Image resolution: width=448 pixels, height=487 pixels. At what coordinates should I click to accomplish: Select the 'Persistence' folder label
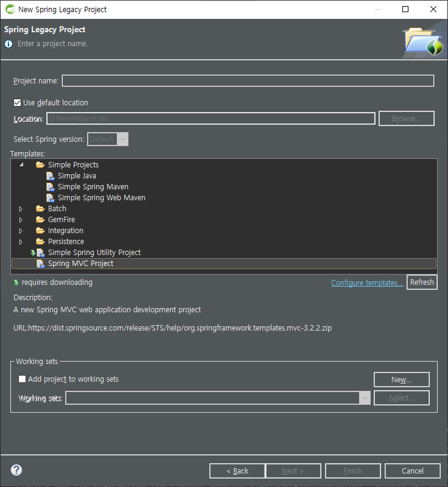[66, 241]
